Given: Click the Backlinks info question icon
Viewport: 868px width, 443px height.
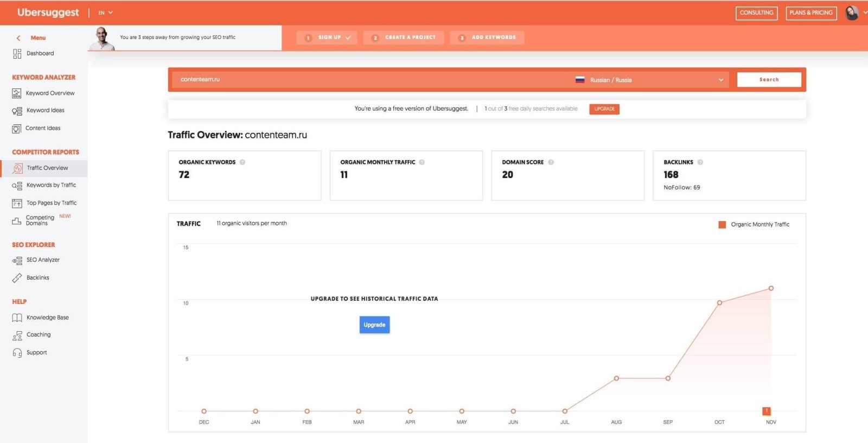Looking at the screenshot, I should click(x=700, y=162).
